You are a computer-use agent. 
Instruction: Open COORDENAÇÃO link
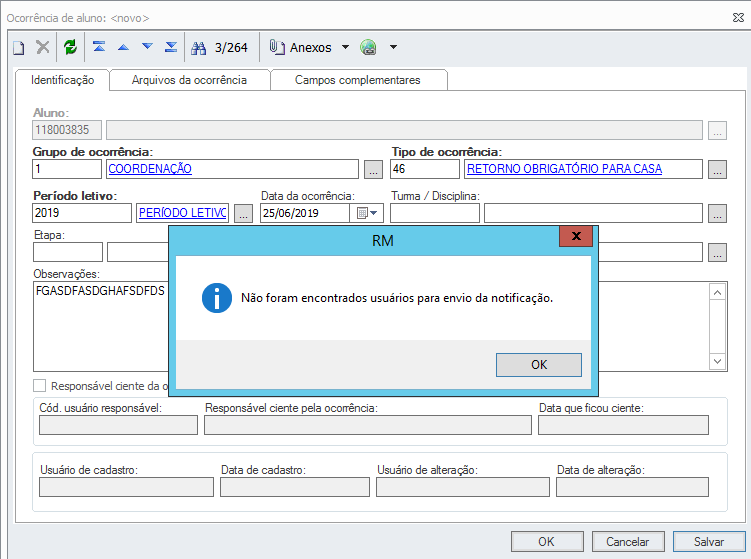pos(150,169)
